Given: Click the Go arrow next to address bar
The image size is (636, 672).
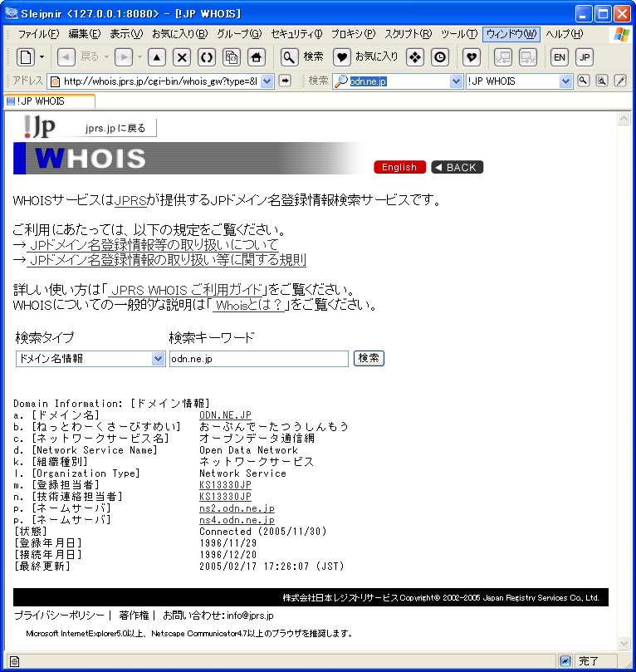Looking at the screenshot, I should (x=285, y=81).
